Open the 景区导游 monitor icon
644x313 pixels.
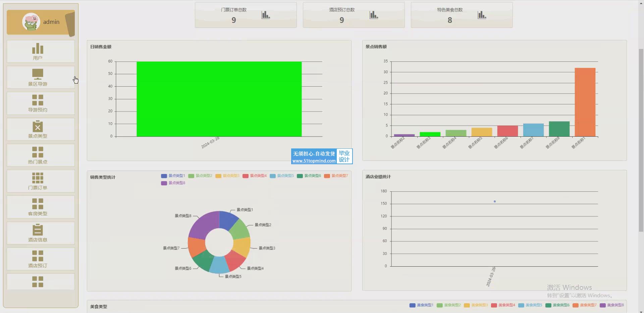click(x=38, y=74)
